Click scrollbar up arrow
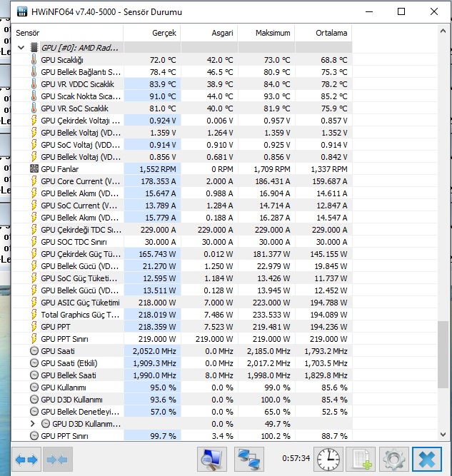452x476 pixels. (443, 31)
